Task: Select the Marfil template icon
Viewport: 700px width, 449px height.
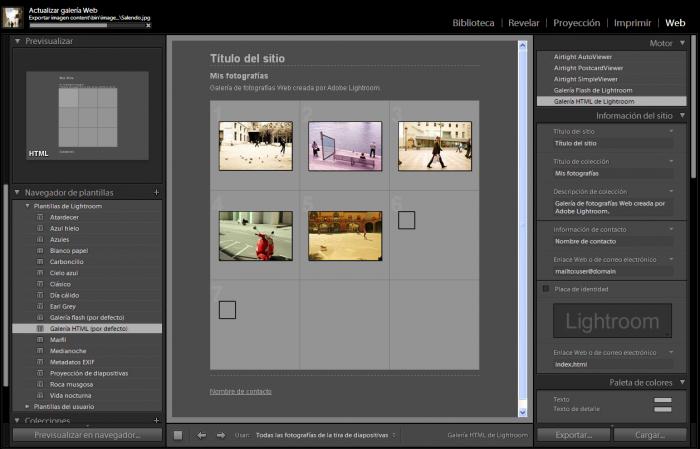Action: (x=40, y=340)
